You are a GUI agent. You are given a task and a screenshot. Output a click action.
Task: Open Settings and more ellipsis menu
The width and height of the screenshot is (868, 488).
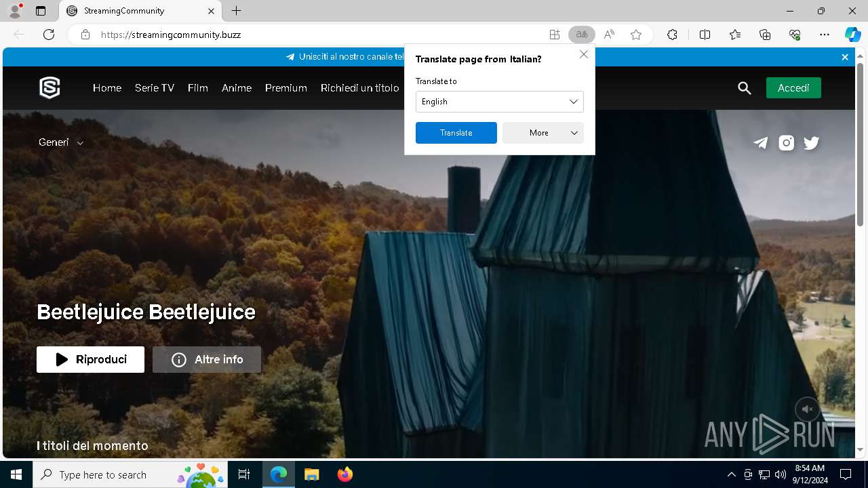tap(825, 35)
